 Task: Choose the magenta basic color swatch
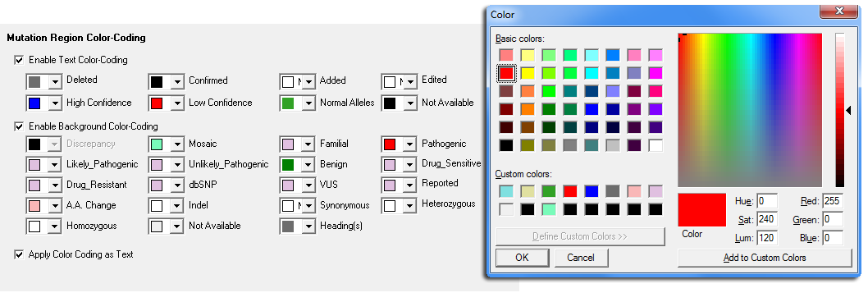click(x=656, y=72)
